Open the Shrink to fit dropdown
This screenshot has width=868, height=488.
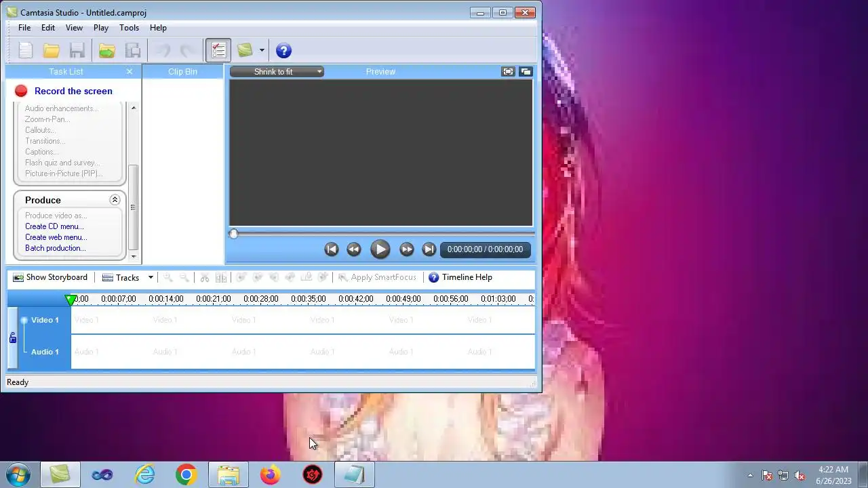coord(277,71)
